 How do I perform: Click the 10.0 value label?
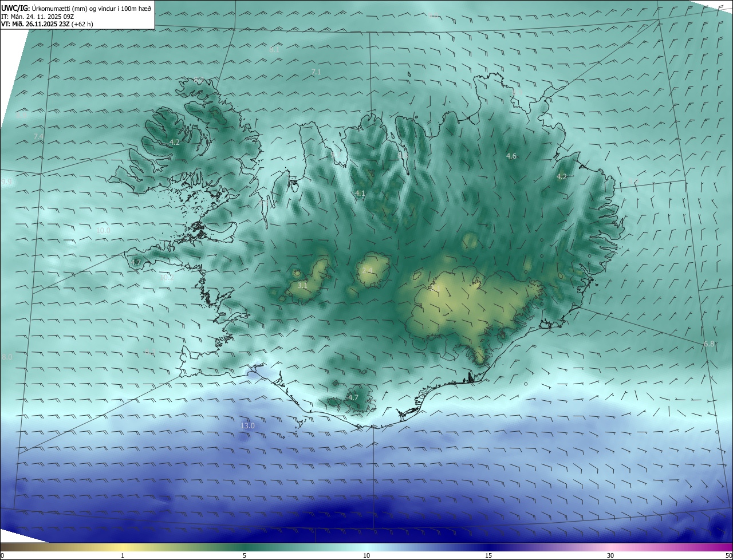pos(103,231)
